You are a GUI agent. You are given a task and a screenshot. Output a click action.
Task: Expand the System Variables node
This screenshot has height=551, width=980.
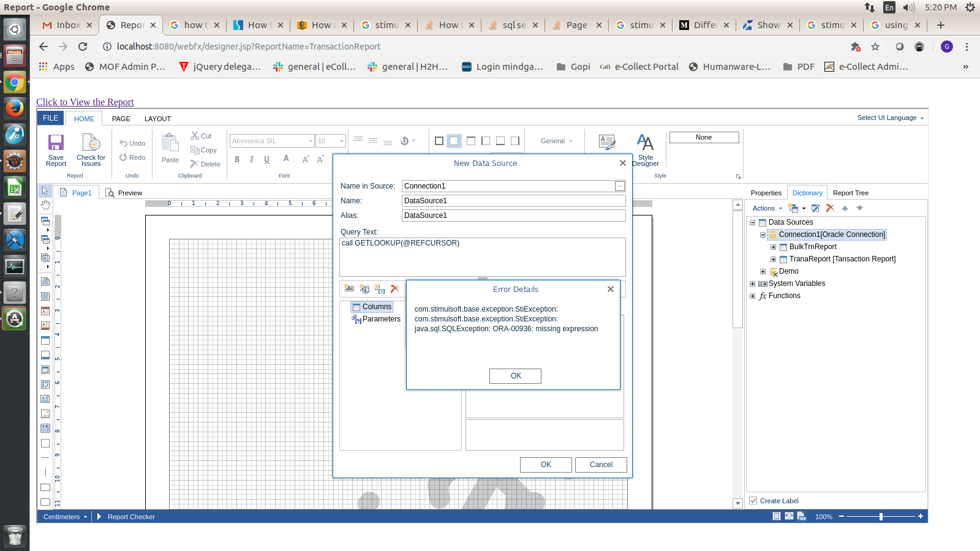[x=752, y=283]
